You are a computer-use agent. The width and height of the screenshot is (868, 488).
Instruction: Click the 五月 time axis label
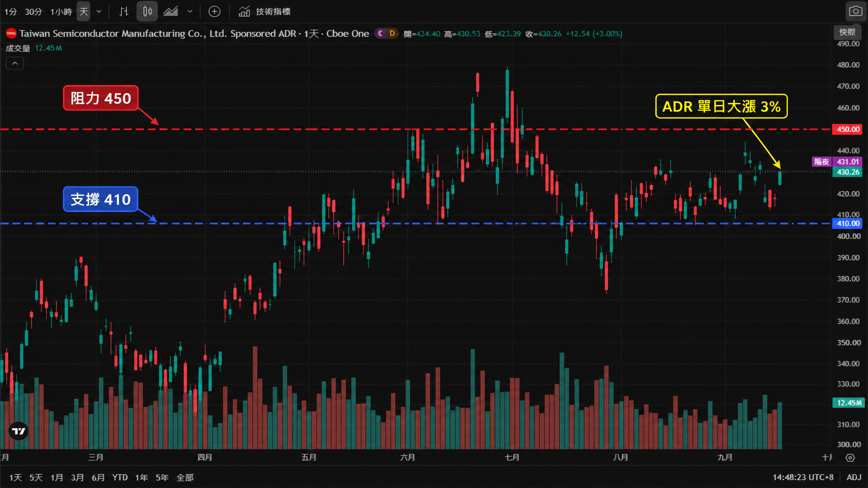tap(309, 457)
